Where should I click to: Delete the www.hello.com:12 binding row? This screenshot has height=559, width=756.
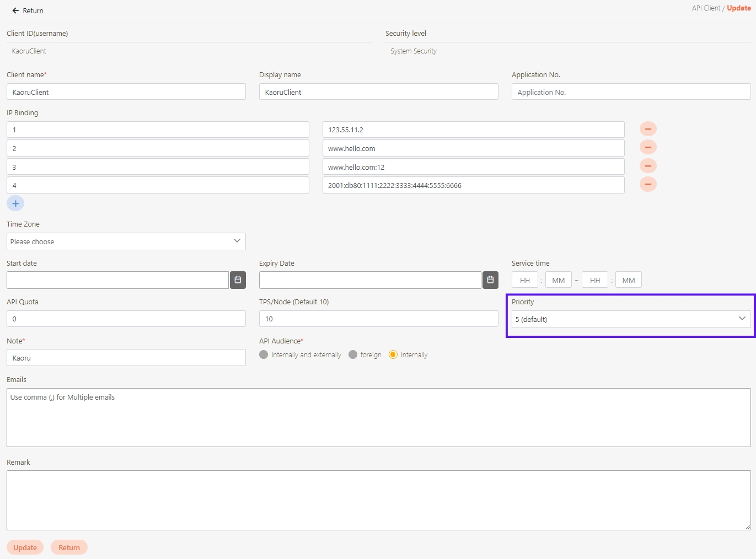tap(647, 166)
